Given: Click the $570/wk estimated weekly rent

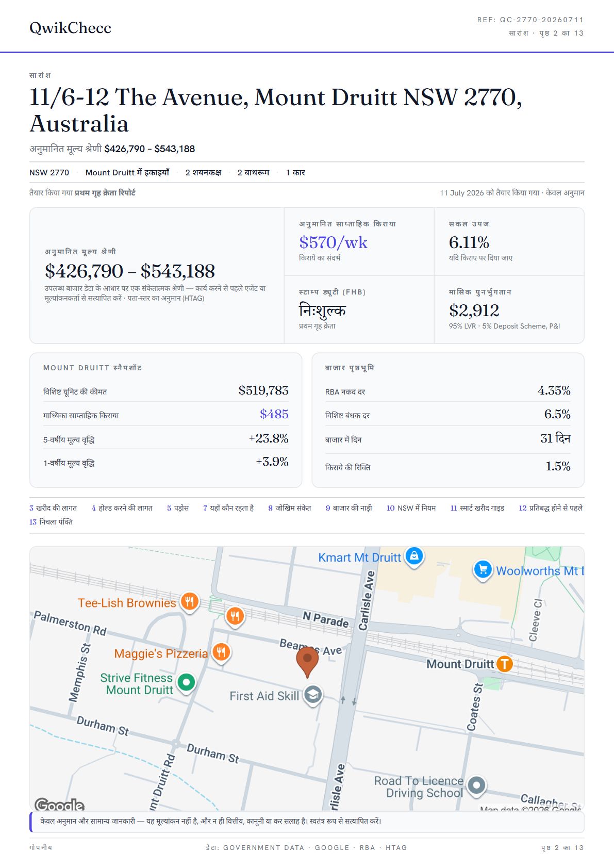Looking at the screenshot, I should [x=333, y=242].
